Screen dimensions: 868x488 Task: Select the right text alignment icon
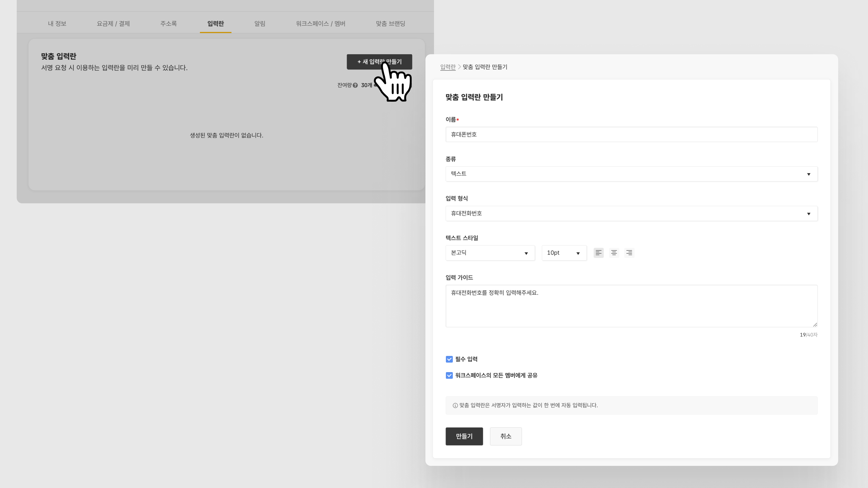pos(629,253)
